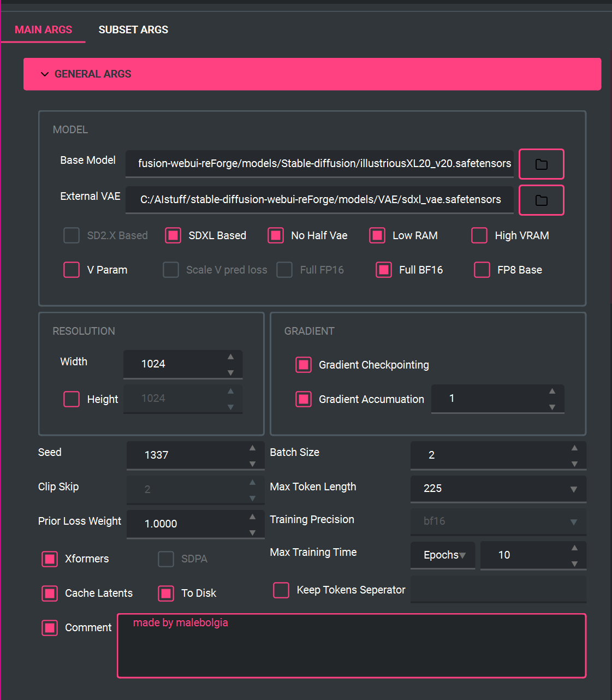The image size is (612, 700).
Task: Switch to the Subset Args tab
Action: pos(133,29)
